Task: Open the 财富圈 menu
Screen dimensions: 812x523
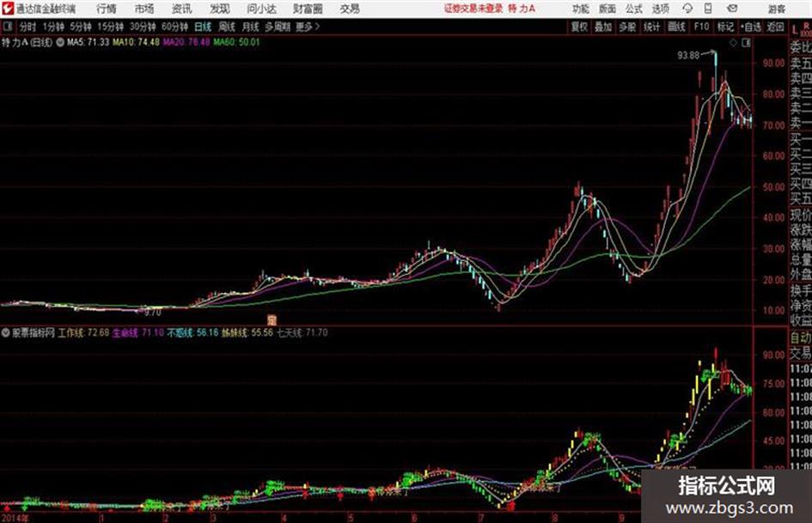Action: (x=308, y=9)
